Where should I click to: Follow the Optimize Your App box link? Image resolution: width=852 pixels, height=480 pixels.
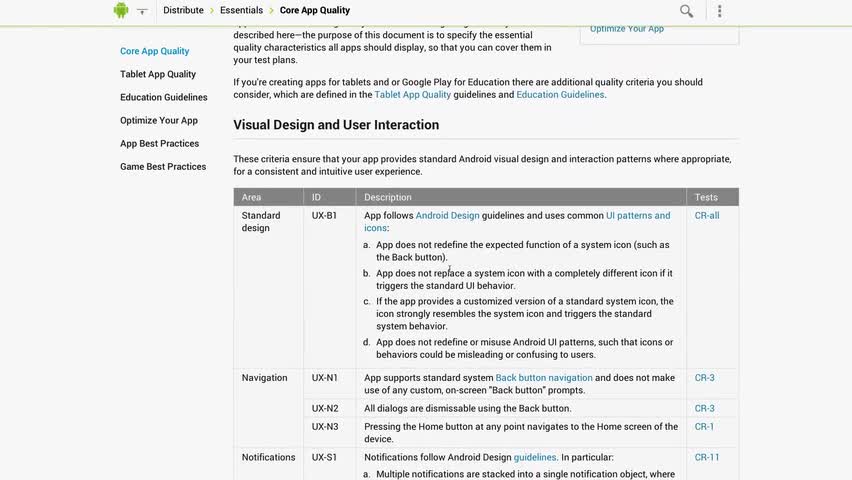627,29
